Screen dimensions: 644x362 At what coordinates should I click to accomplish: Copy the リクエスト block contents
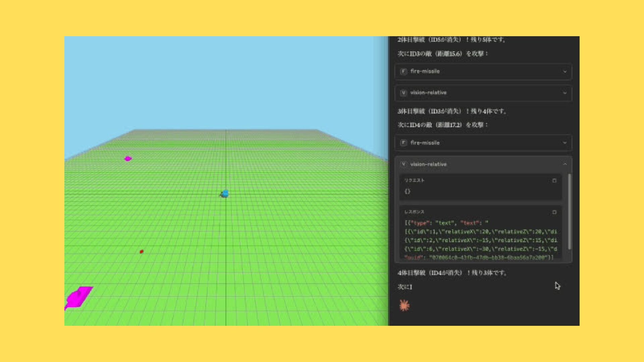(554, 181)
